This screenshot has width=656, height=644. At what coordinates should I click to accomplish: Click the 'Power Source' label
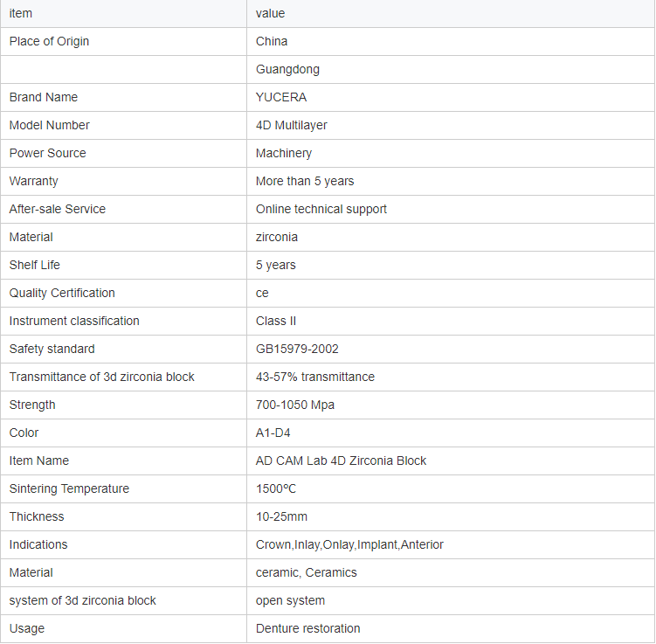click(47, 153)
